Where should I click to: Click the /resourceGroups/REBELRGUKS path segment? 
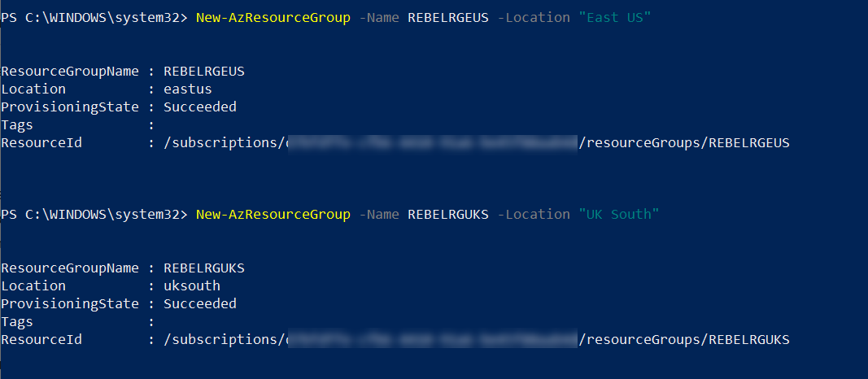tap(683, 339)
